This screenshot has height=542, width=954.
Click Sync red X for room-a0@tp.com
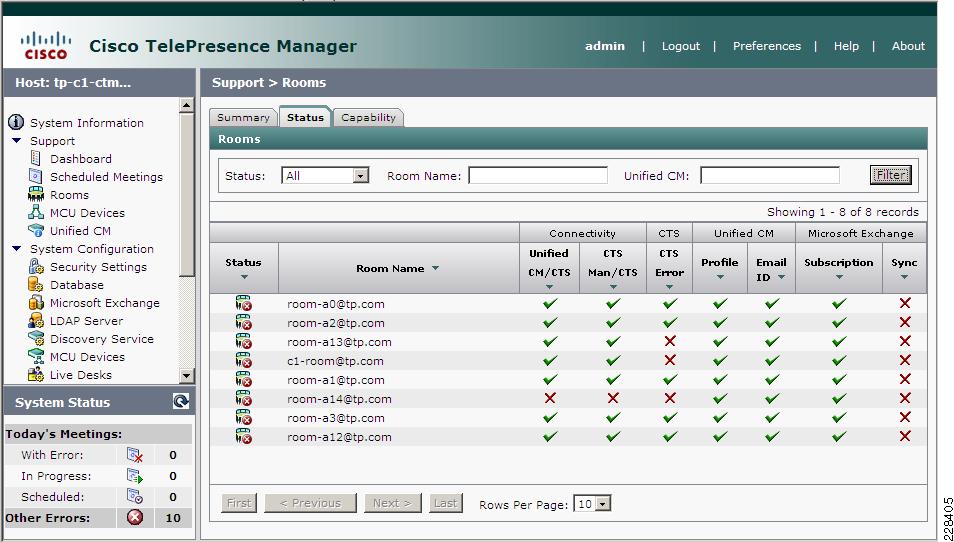pos(905,303)
